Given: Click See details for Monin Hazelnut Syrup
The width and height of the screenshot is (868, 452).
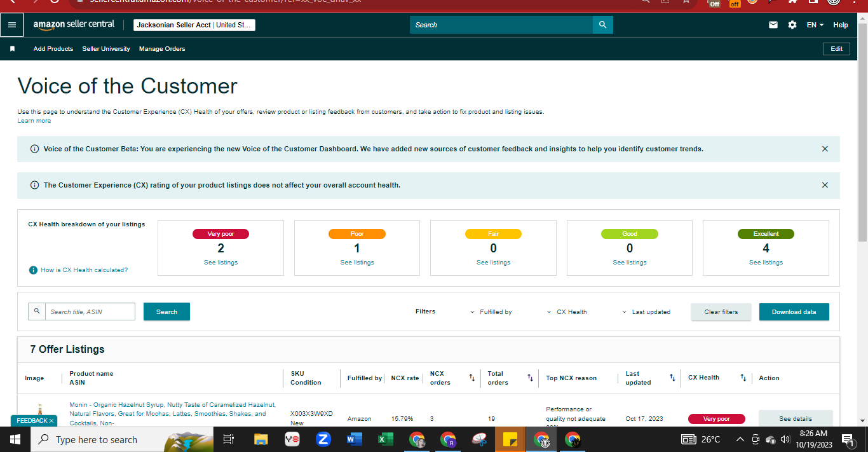Looking at the screenshot, I should click(x=796, y=419).
